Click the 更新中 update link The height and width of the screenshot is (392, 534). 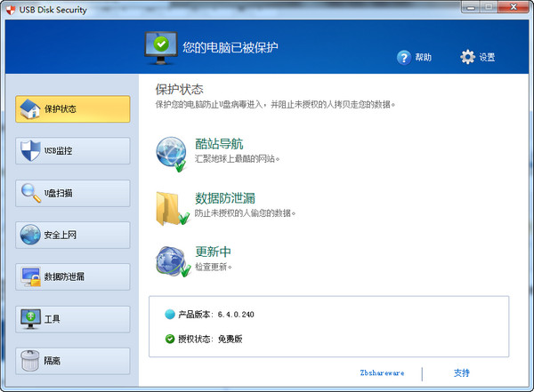tap(213, 252)
